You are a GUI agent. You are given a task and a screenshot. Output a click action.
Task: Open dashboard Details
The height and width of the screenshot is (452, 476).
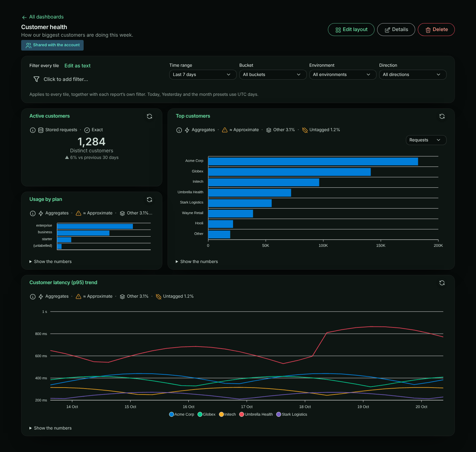click(x=396, y=29)
